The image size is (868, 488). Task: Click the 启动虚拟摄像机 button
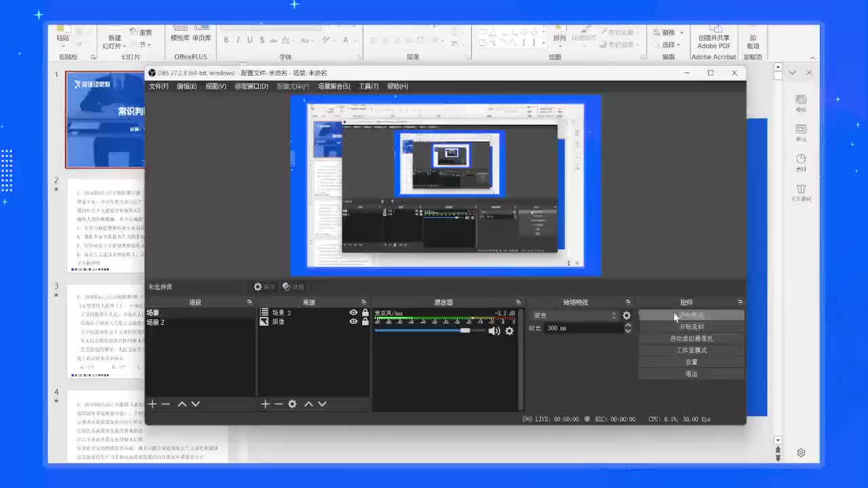691,338
